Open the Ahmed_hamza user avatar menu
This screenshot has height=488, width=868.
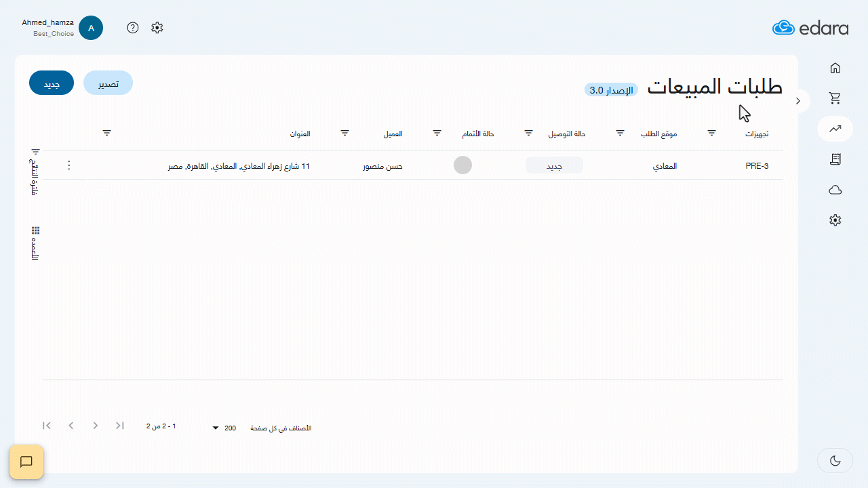pyautogui.click(x=91, y=28)
